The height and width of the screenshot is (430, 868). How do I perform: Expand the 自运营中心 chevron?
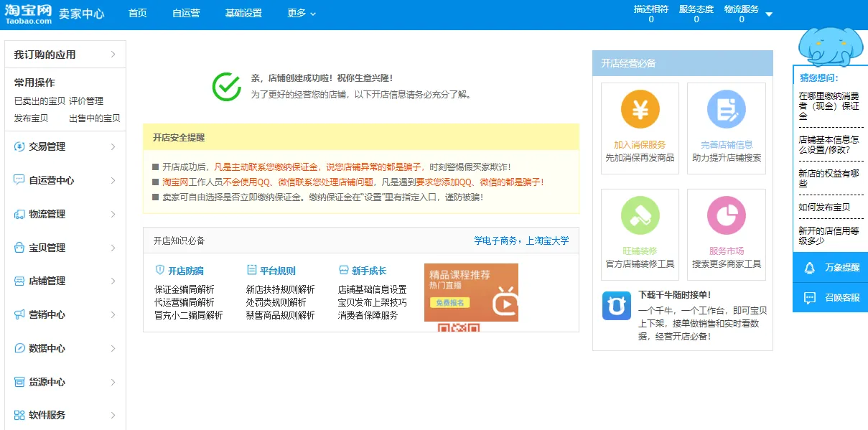(113, 180)
